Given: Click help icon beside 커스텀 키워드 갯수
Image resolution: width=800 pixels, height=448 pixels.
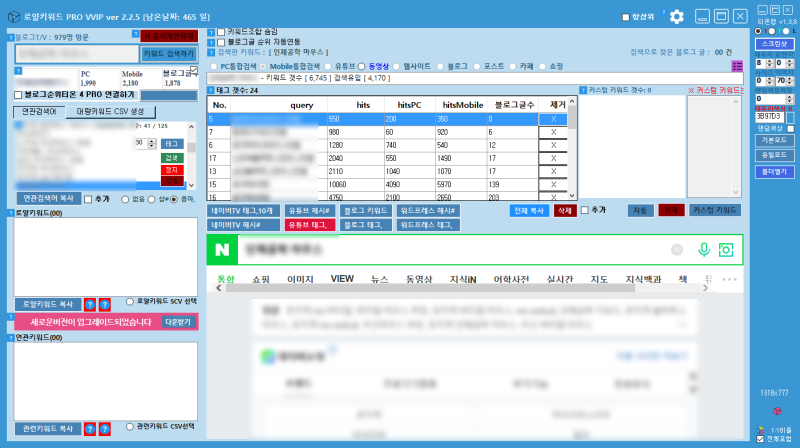Looking at the screenshot, I should pyautogui.click(x=583, y=90).
